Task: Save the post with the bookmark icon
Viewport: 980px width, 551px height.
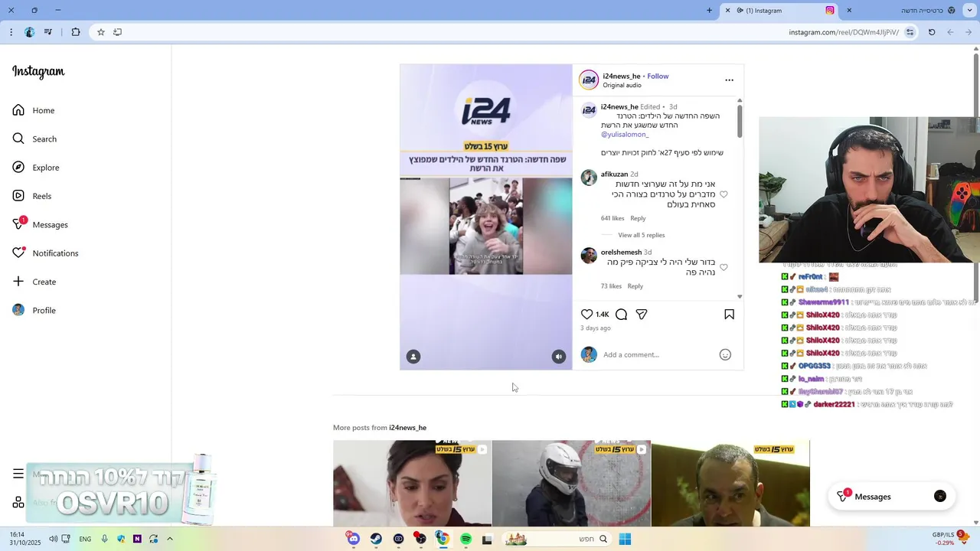Action: [729, 315]
